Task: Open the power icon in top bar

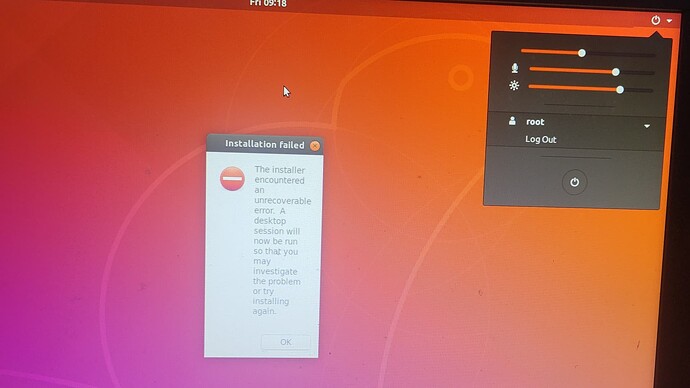Action: [655, 20]
